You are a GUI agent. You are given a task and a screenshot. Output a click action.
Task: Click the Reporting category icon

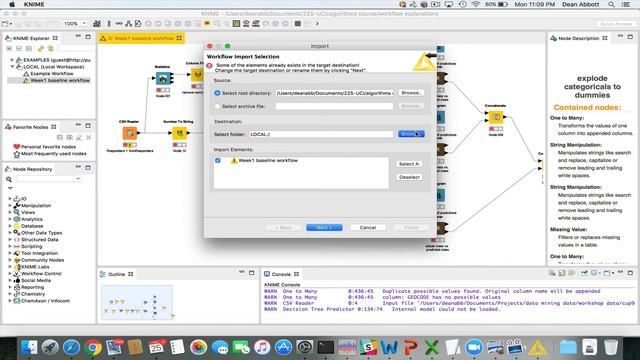click(x=17, y=287)
